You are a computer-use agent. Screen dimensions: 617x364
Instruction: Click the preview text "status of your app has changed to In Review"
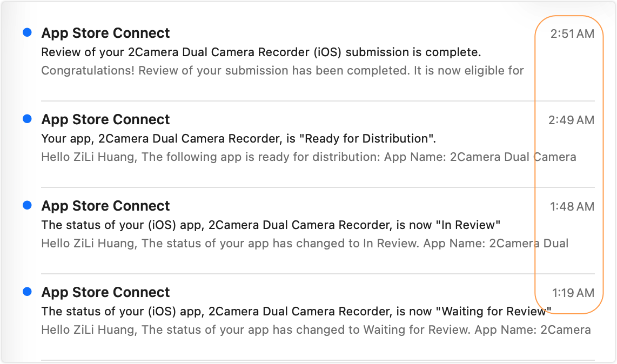click(305, 244)
